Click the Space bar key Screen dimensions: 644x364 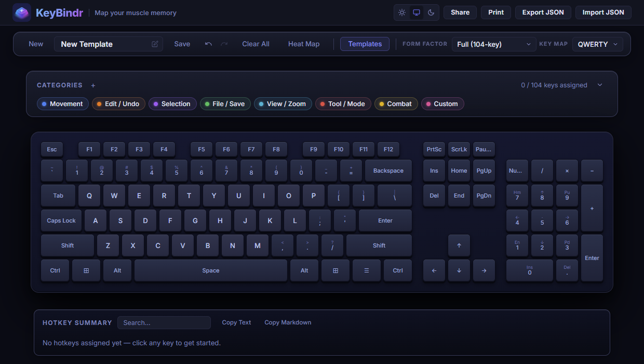coord(211,270)
